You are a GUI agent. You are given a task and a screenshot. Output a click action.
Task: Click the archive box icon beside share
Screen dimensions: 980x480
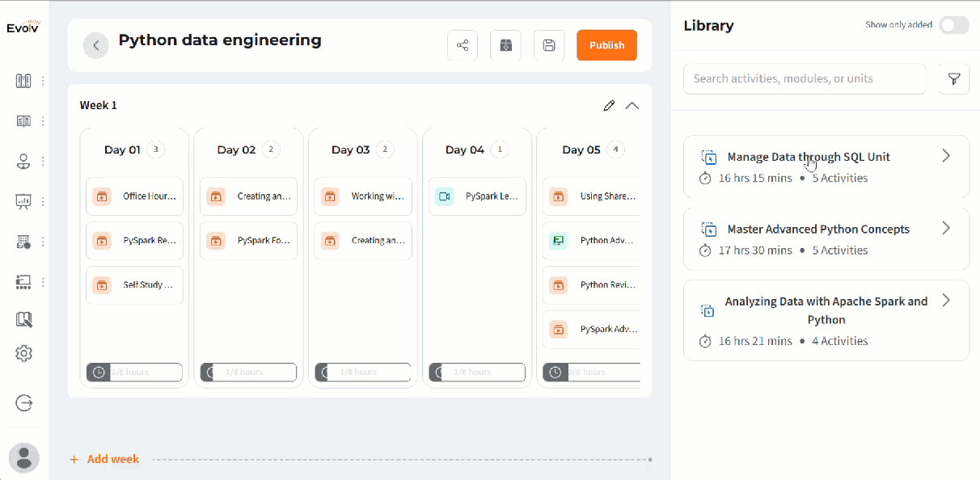click(505, 45)
